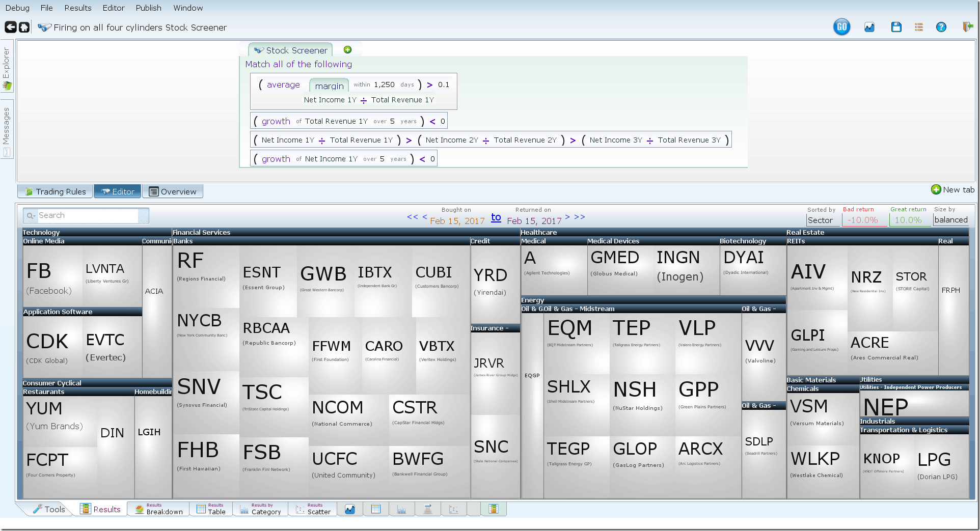Open Results Breakdown view
The width and height of the screenshot is (980, 531).
[158, 509]
